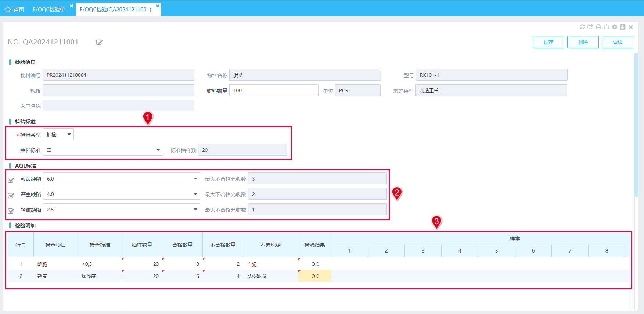The image size is (644, 314).
Task: Click the 标准抽样数 field
Action: click(x=242, y=150)
